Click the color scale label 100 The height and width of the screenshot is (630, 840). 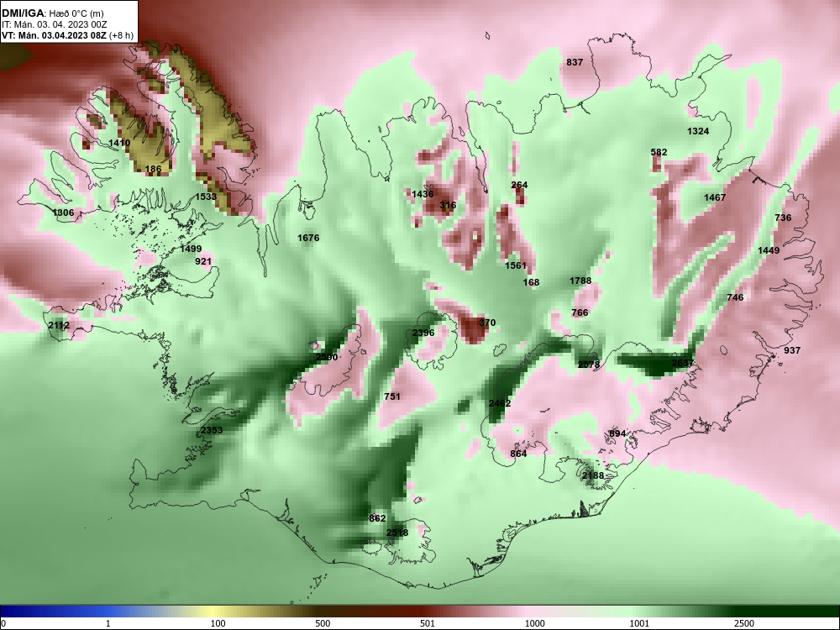[218, 623]
